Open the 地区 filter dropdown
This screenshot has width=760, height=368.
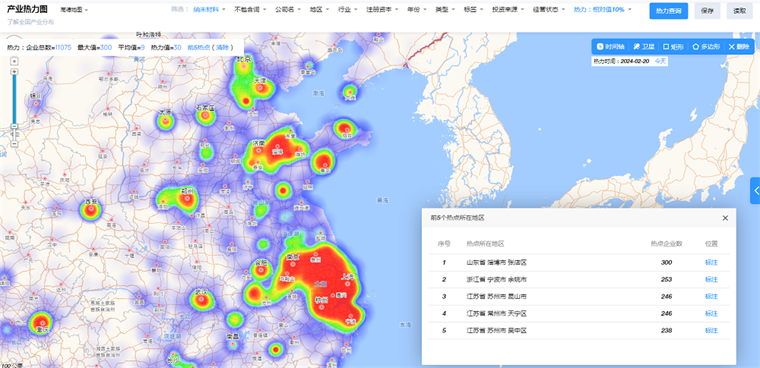pos(319,10)
